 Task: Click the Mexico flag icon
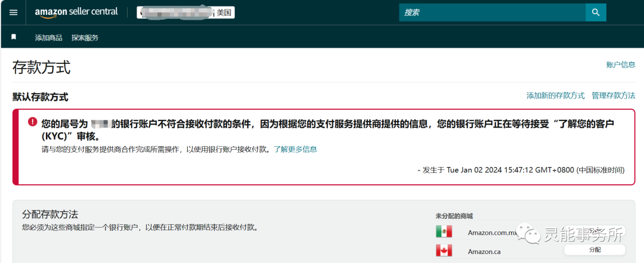click(x=444, y=231)
